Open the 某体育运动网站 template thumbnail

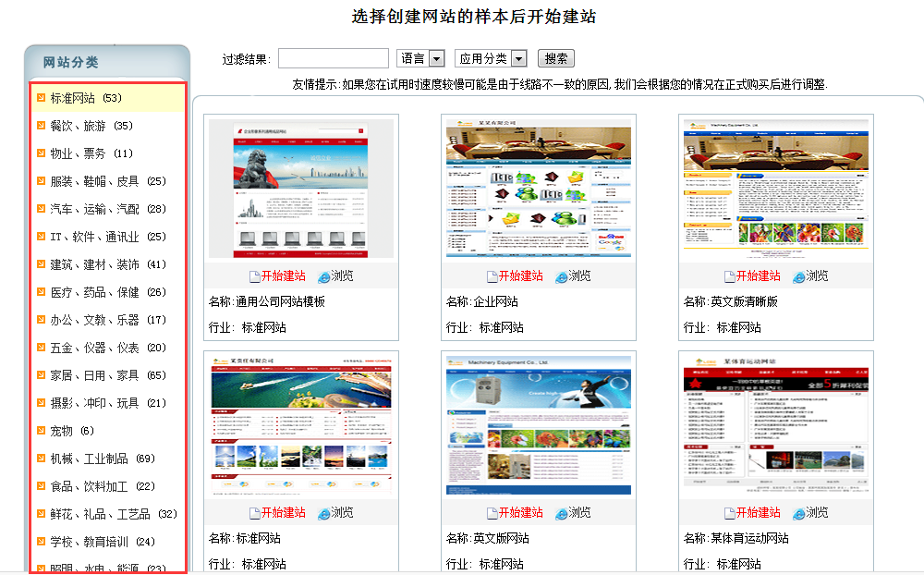tap(775, 425)
